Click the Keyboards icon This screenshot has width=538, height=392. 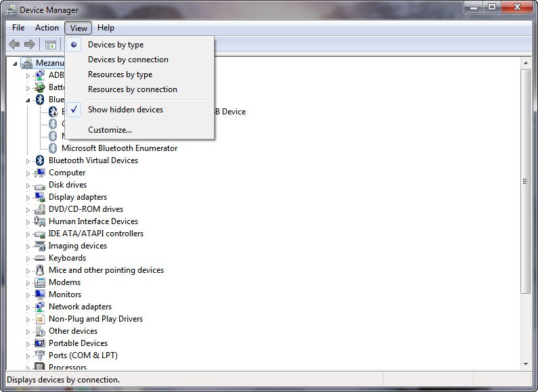[40, 258]
